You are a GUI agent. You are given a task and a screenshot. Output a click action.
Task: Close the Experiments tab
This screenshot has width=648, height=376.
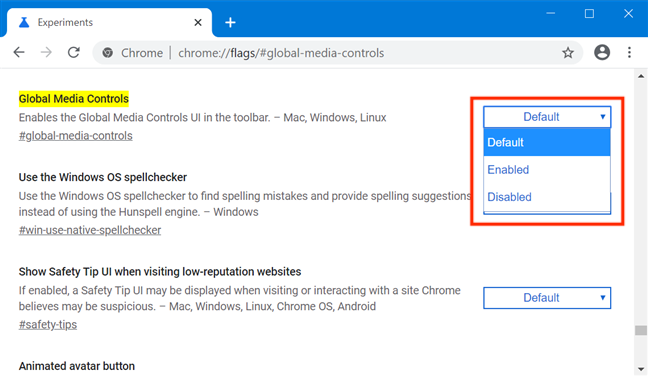[x=198, y=22]
